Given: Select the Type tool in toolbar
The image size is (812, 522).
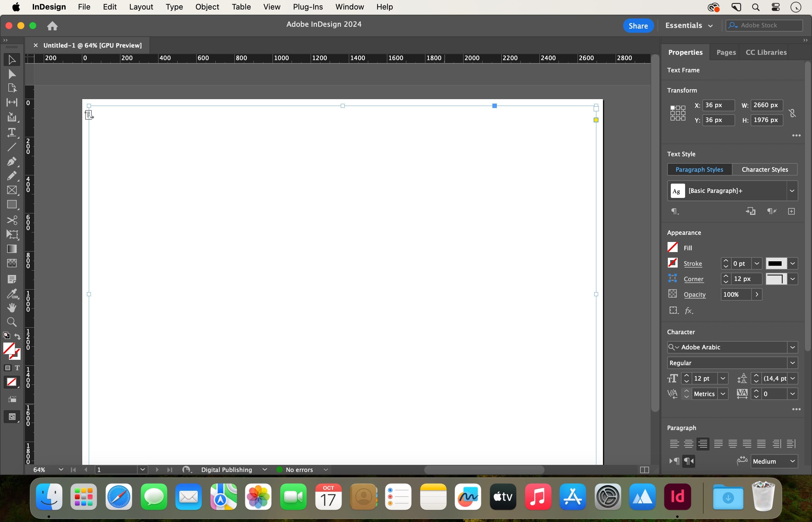Looking at the screenshot, I should 12,132.
